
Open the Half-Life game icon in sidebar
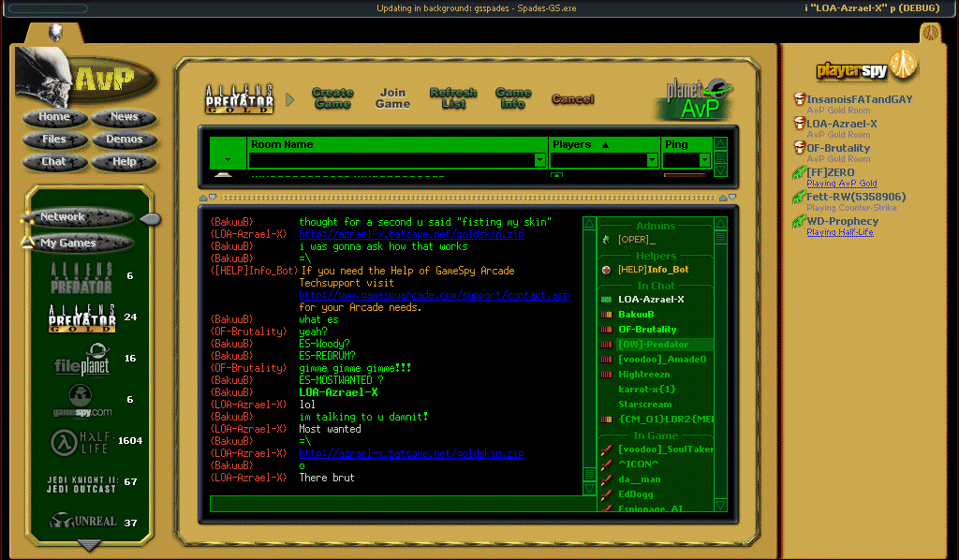click(x=81, y=441)
